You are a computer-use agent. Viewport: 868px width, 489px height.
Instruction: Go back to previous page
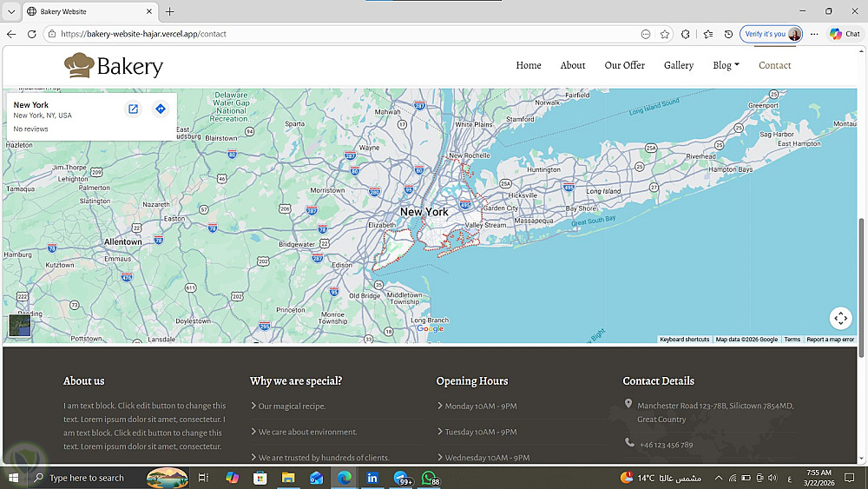11,34
